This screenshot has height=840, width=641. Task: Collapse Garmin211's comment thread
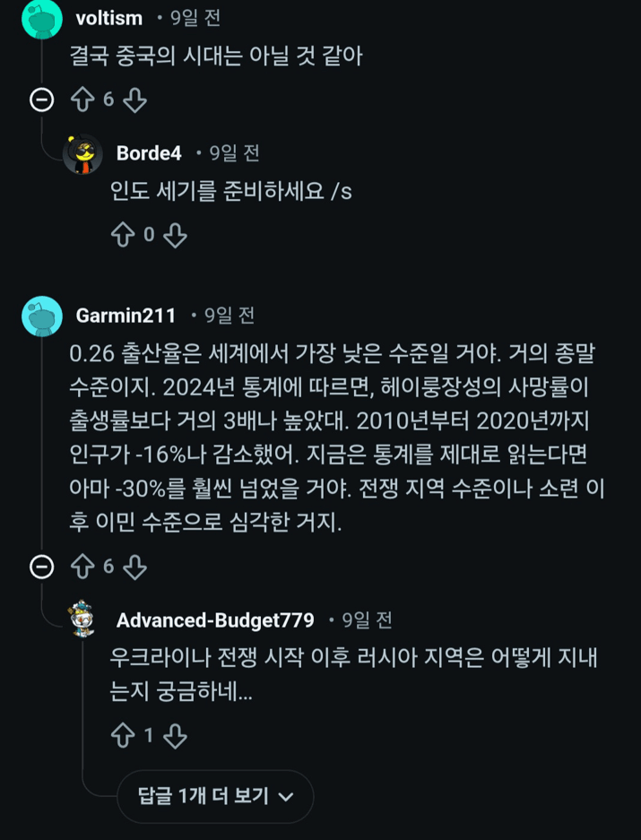[41, 567]
